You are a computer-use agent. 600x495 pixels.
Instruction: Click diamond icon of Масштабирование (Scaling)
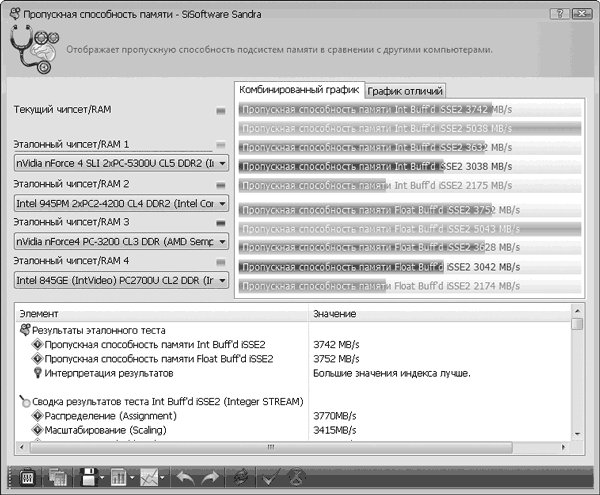[x=38, y=430]
